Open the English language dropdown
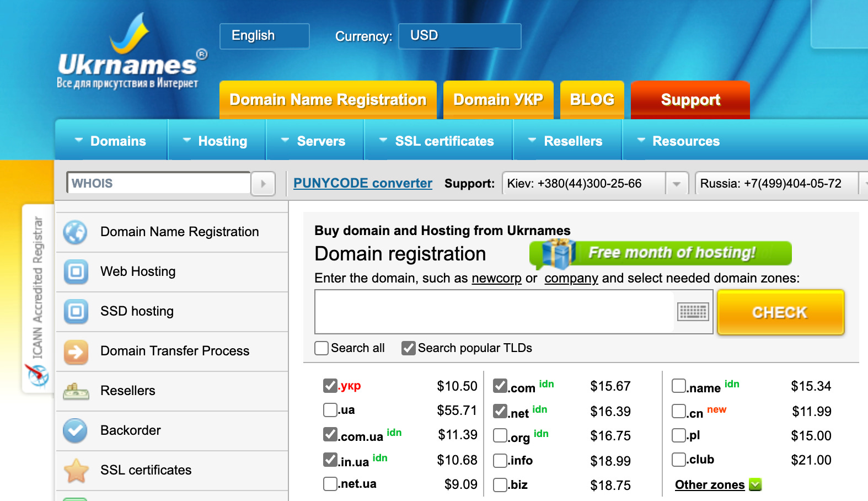868x501 pixels. (265, 36)
